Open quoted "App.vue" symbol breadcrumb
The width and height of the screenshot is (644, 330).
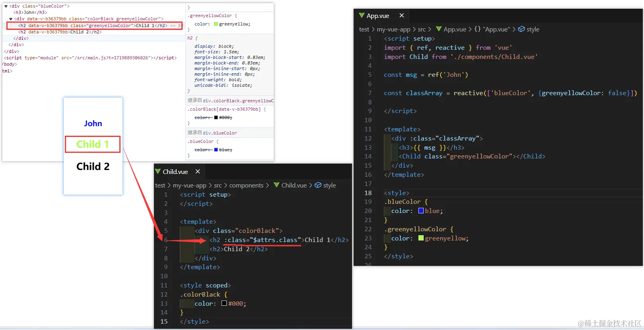click(496, 29)
